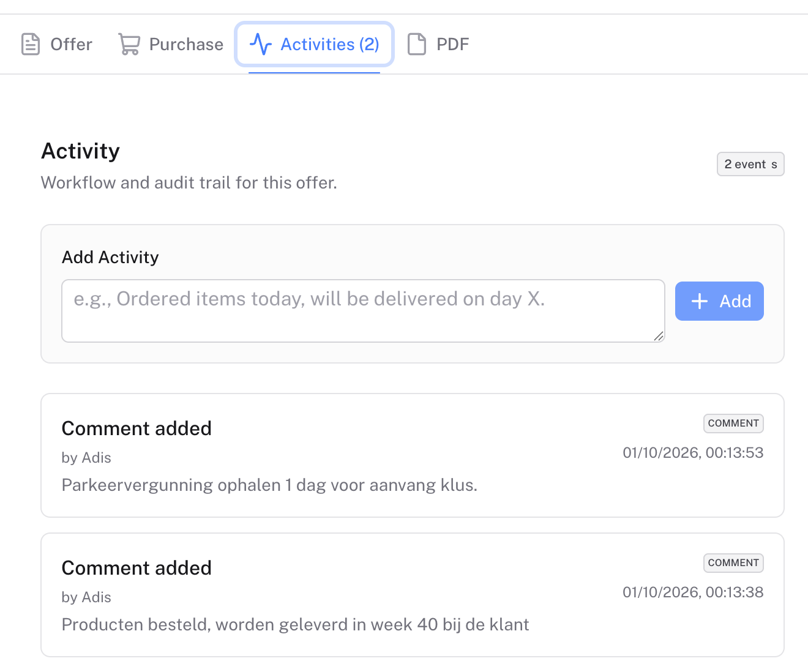The image size is (808, 672).
Task: Click the PDF file icon
Action: [417, 44]
